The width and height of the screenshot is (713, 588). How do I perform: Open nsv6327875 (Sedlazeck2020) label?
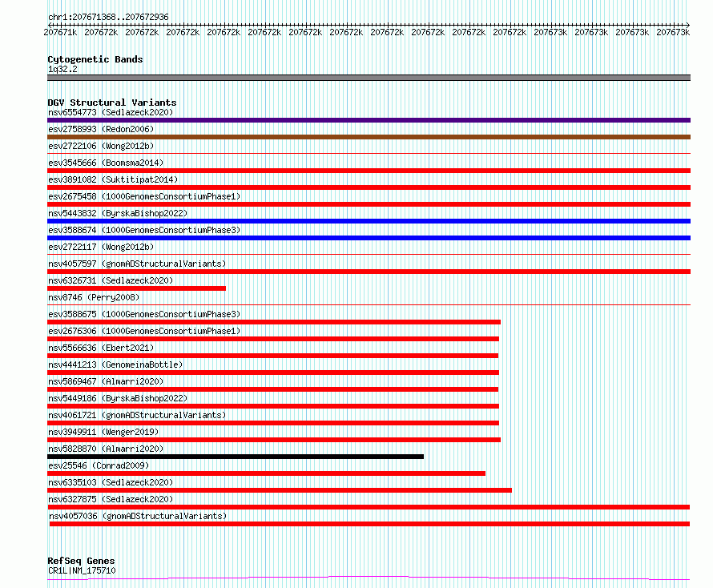coord(111,499)
